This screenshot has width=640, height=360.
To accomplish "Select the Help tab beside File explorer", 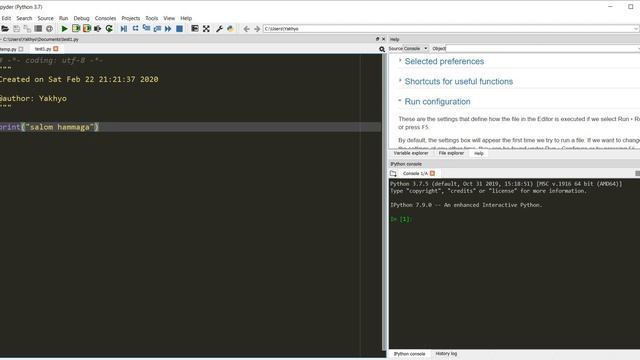I will [479, 153].
